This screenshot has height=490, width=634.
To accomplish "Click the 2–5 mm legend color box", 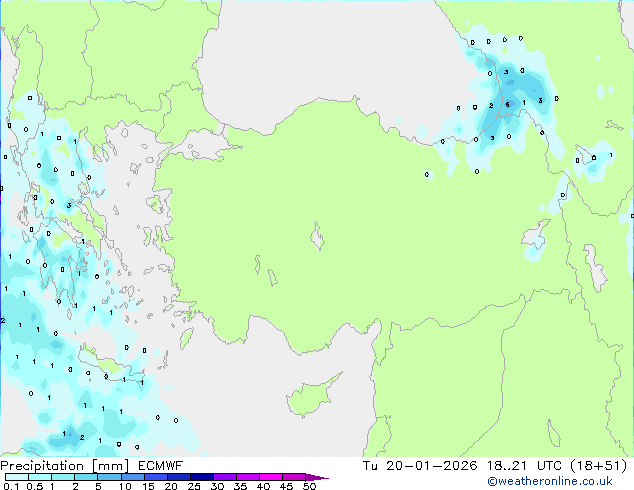I will pyautogui.click(x=86, y=477).
